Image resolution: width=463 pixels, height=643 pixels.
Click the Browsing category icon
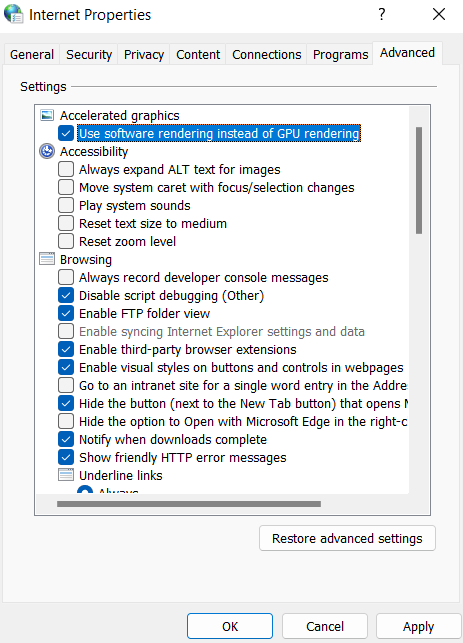pos(47,259)
